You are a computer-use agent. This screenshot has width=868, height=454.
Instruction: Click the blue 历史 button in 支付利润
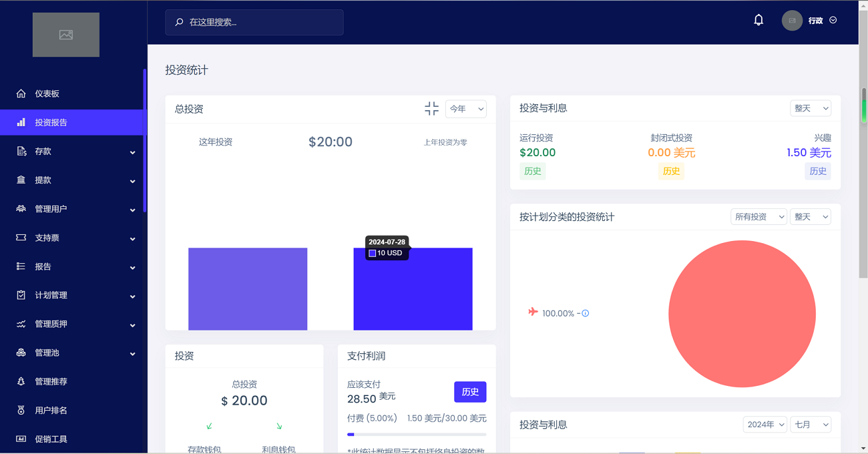point(470,392)
